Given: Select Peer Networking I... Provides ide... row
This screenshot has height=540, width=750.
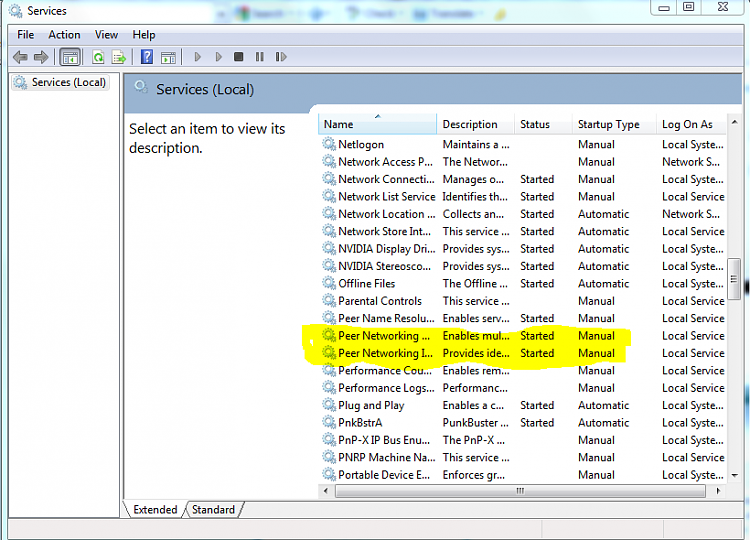Looking at the screenshot, I should [523, 353].
